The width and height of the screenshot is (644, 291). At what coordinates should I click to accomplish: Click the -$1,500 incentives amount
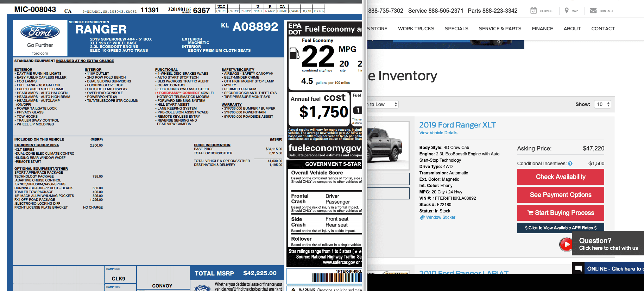596,163
